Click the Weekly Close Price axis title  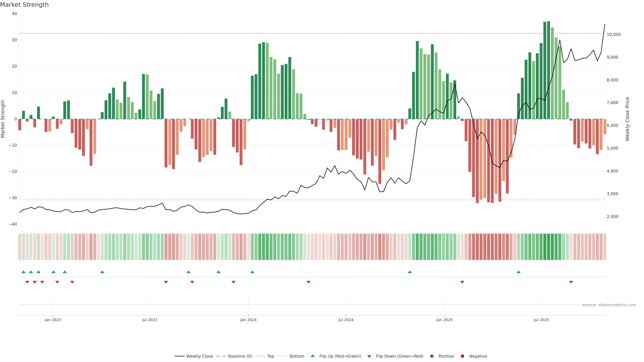coord(627,119)
